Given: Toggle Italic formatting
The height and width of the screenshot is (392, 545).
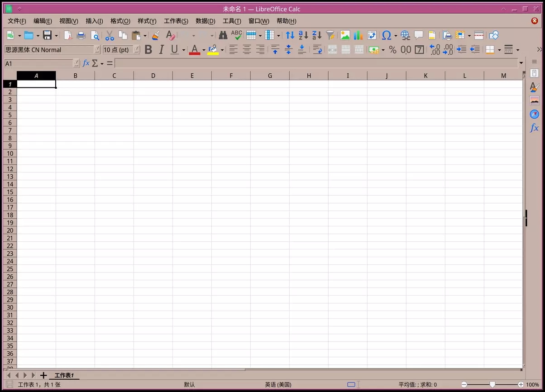Looking at the screenshot, I should 161,50.
